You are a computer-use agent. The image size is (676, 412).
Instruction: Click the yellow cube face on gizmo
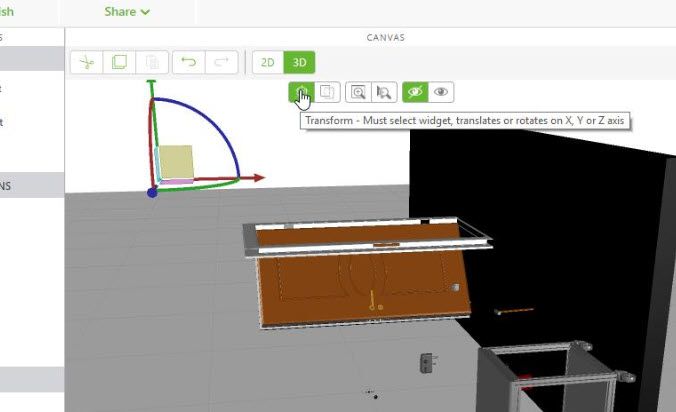point(175,162)
